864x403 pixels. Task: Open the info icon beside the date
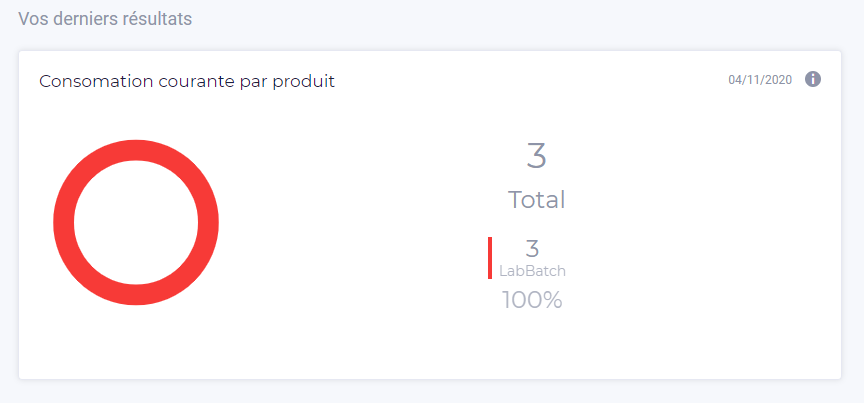point(813,79)
